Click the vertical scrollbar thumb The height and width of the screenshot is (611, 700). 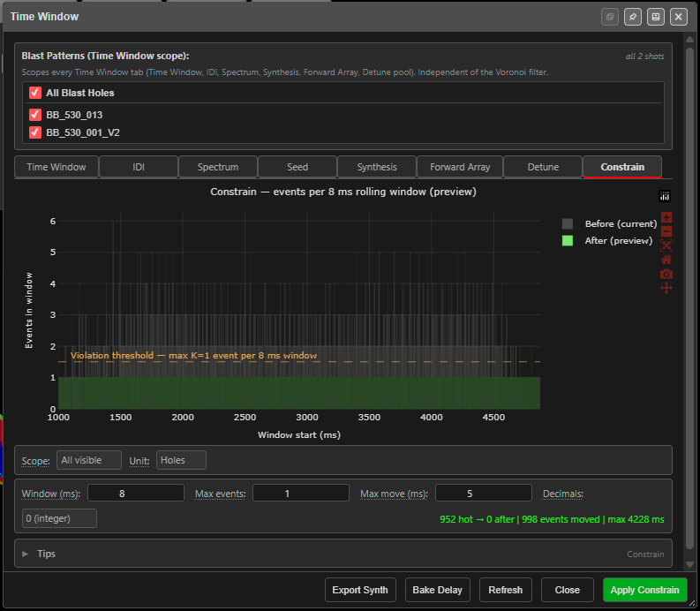tap(689, 297)
